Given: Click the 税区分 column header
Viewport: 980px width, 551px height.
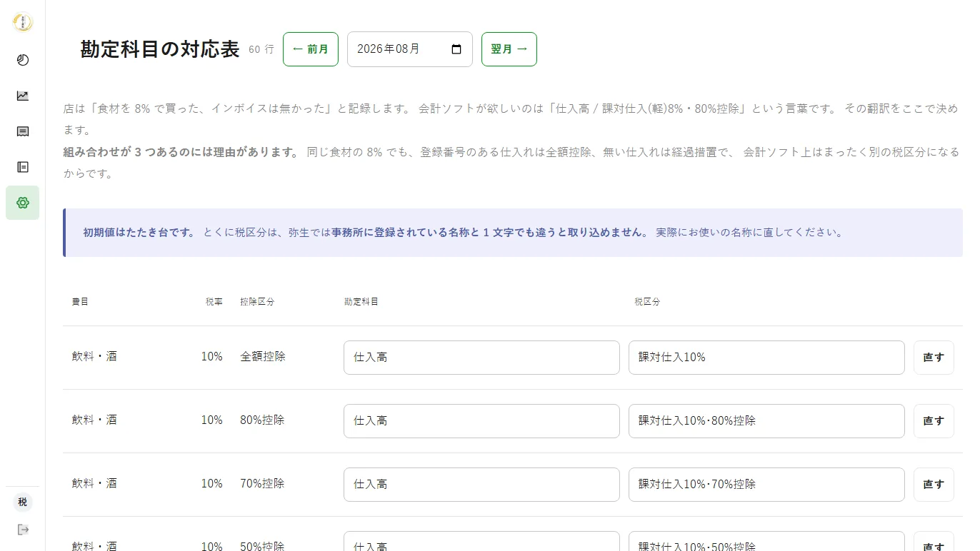Looking at the screenshot, I should coord(647,302).
